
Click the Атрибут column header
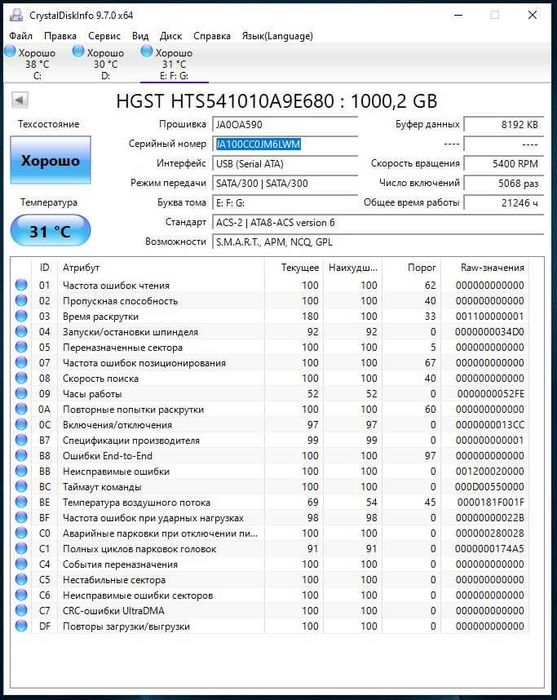pyautogui.click(x=161, y=267)
